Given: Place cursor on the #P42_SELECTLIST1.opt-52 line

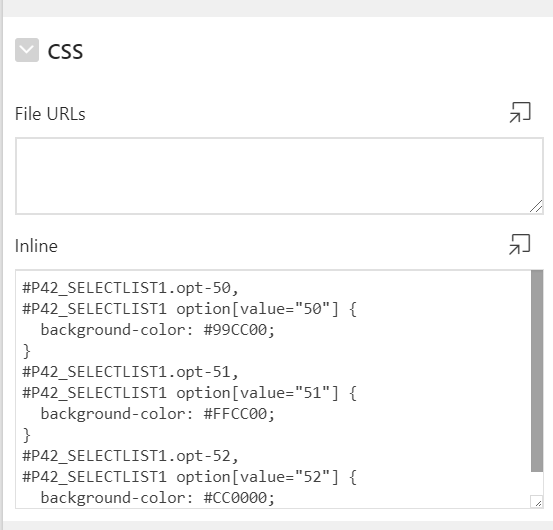Looking at the screenshot, I should 130,456.
